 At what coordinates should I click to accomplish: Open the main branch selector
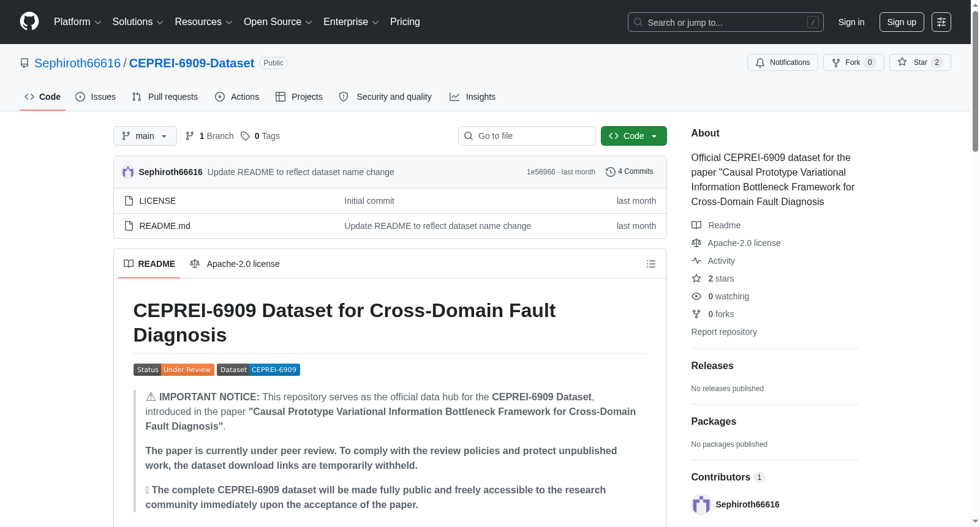point(145,136)
